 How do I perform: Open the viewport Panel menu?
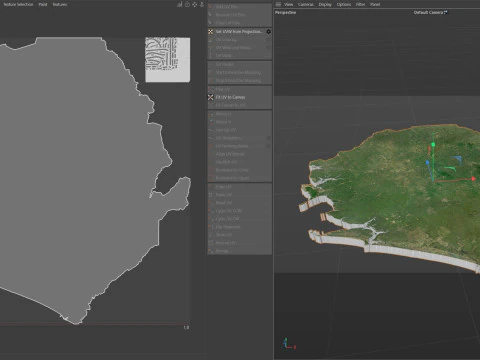point(375,4)
